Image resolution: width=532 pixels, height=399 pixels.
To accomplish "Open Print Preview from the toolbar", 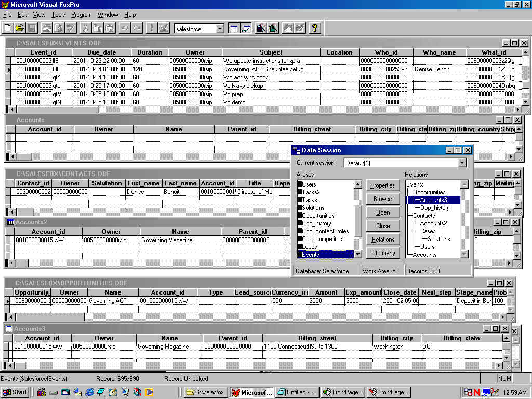I will (59, 29).
